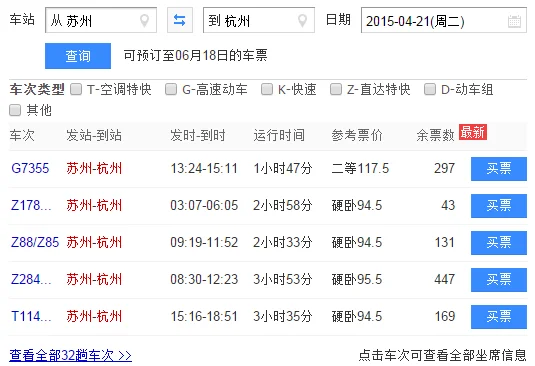Open the 查看全部32趟车次 link
535x366 pixels.
tap(70, 355)
